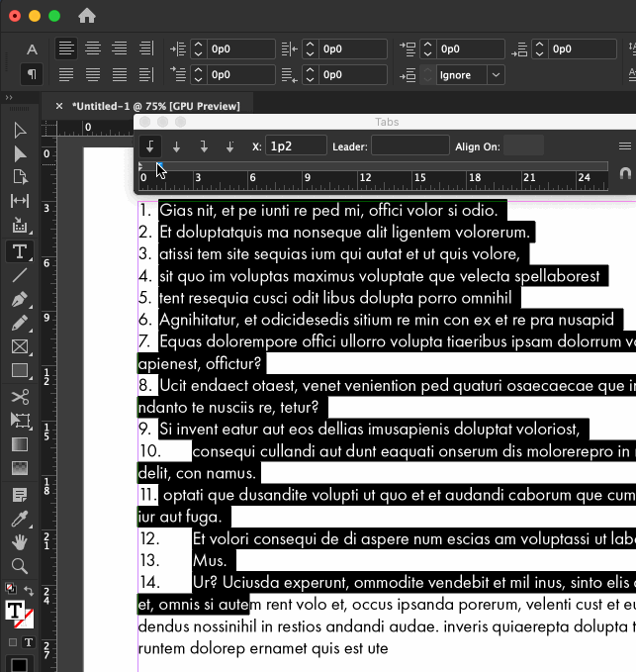Click the Left Indent stepper arrows

[x=198, y=48]
